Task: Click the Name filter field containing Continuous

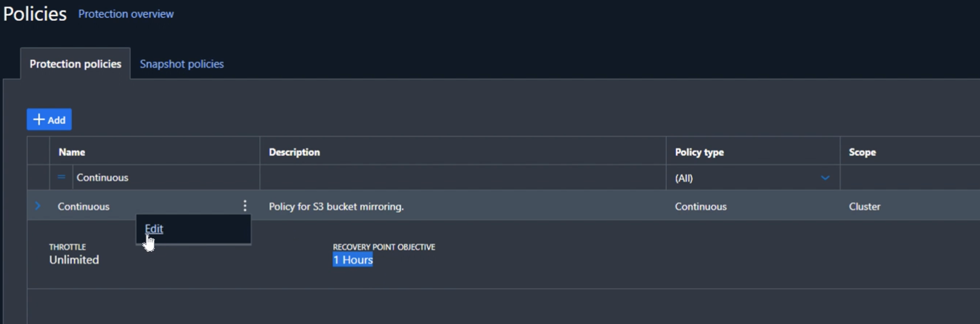Action: click(165, 177)
